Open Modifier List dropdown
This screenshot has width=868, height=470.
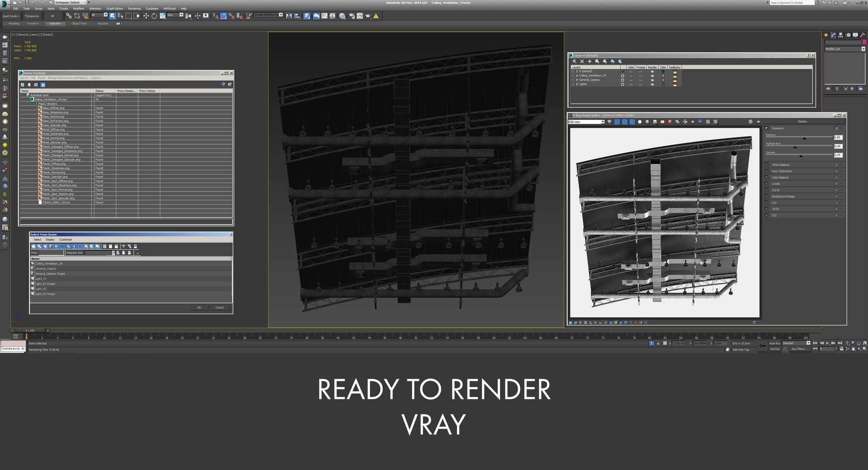[845, 49]
